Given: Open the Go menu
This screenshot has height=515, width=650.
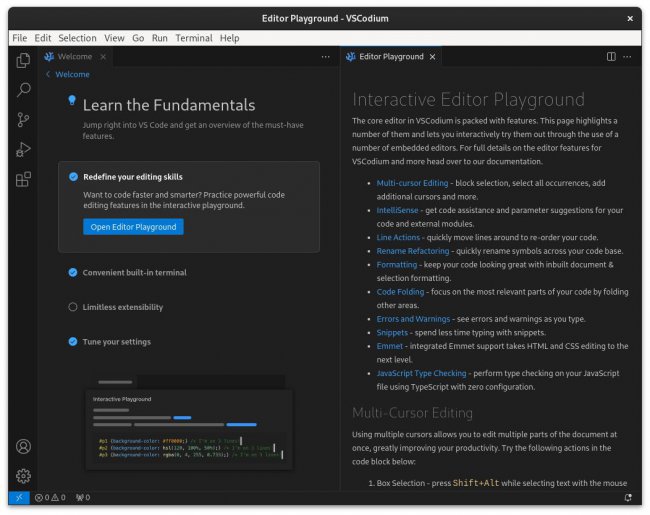Looking at the screenshot, I should 138,38.
